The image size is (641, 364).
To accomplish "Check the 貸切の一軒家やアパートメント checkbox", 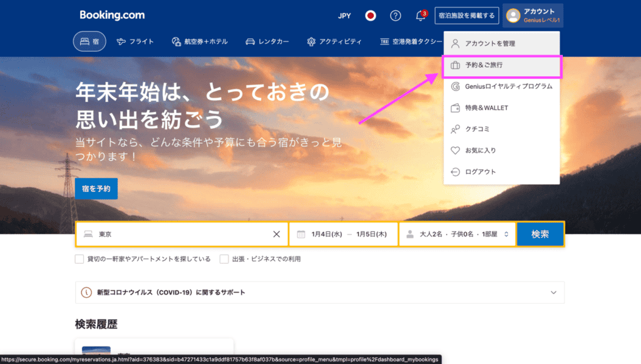I will (x=79, y=259).
